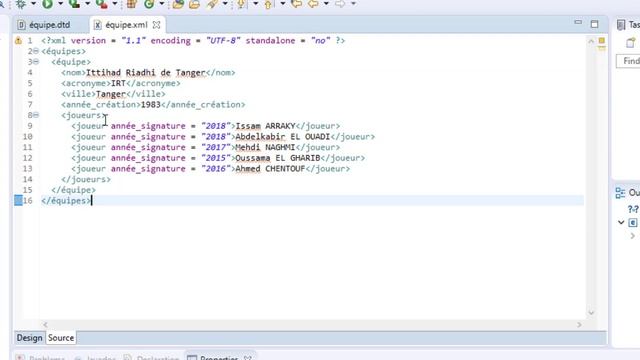Click the player name 'Mehdi NAGHMI'
640x360 pixels.
pos(265,147)
